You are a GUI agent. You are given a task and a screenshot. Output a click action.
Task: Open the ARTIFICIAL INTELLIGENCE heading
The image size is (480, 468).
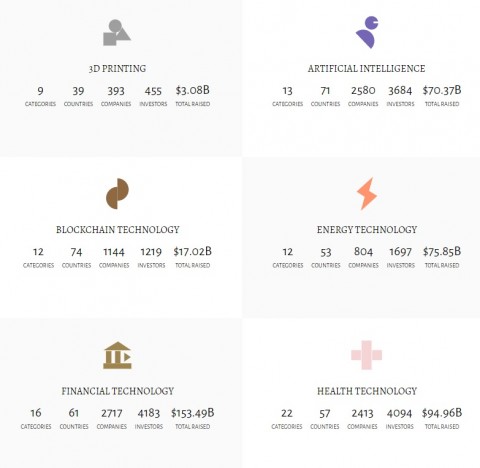pos(366,69)
